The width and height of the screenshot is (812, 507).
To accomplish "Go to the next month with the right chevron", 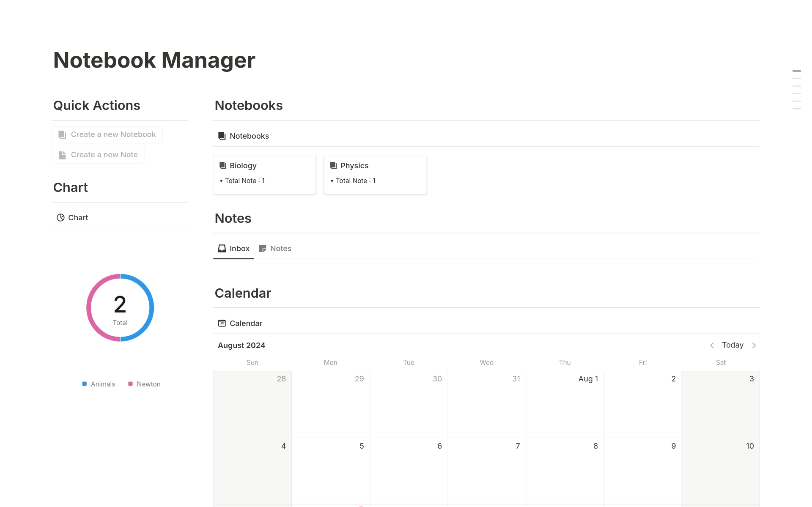I will 754,345.
